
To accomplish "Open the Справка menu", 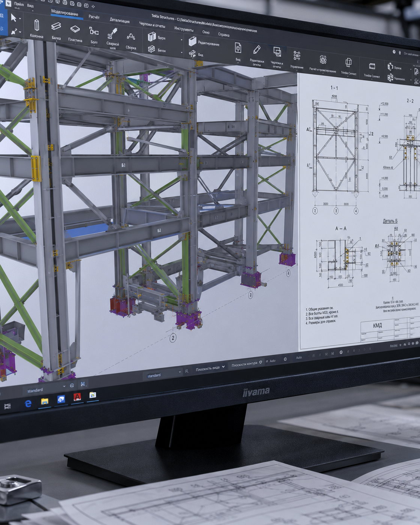I will point(223,35).
